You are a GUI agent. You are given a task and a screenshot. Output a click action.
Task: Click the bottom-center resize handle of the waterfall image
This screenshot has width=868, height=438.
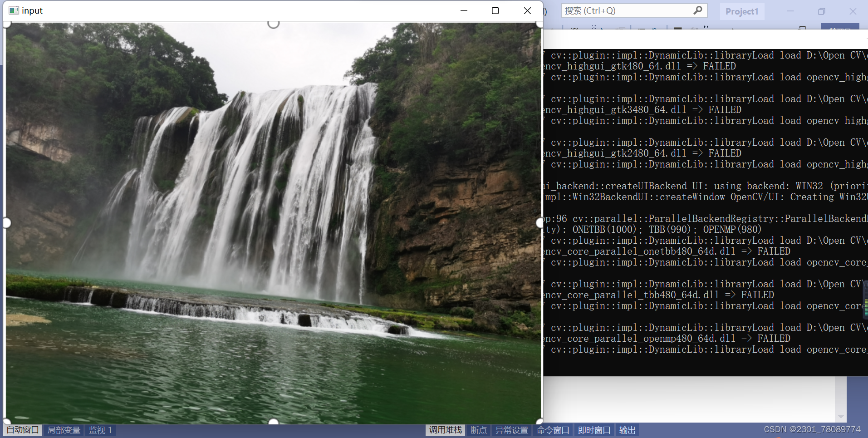point(274,421)
